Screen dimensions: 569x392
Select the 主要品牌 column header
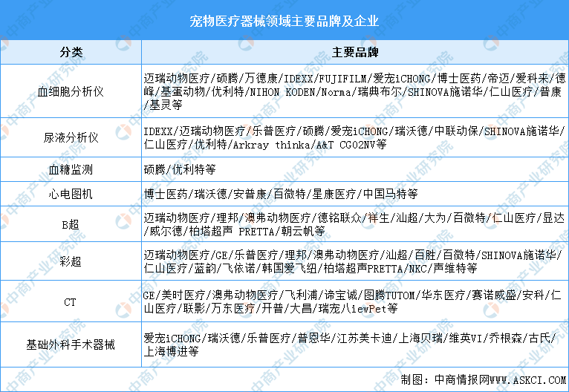click(355, 52)
